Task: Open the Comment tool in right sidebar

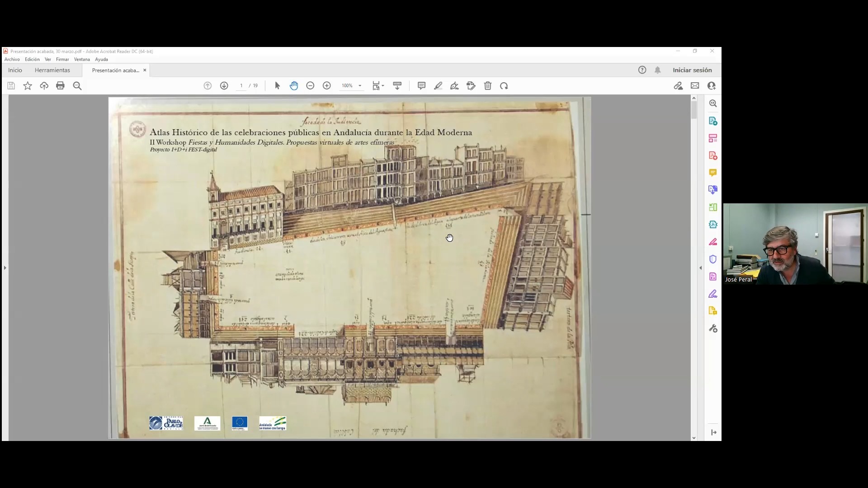Action: coord(713,173)
